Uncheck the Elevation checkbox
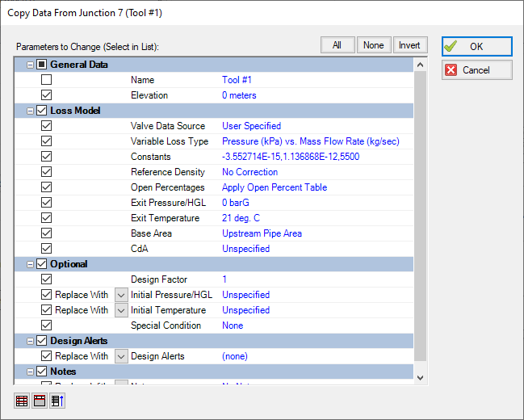This screenshot has width=524, height=420. pos(46,95)
